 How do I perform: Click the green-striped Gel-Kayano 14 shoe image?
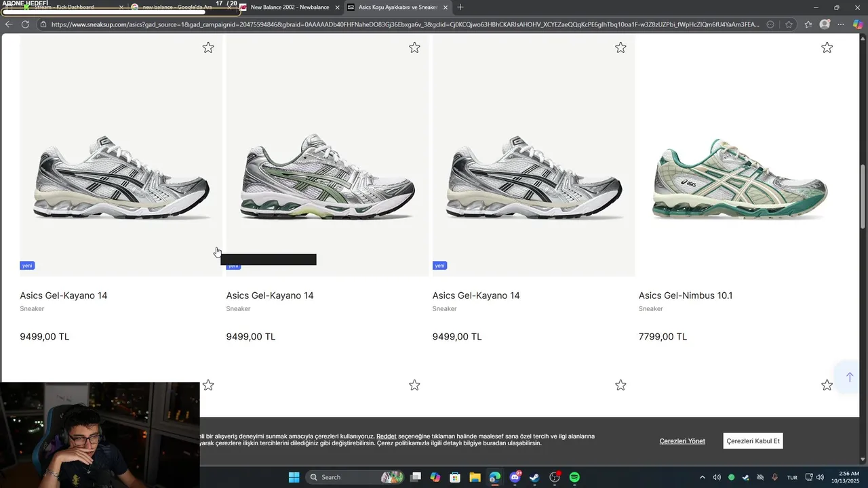(x=328, y=176)
